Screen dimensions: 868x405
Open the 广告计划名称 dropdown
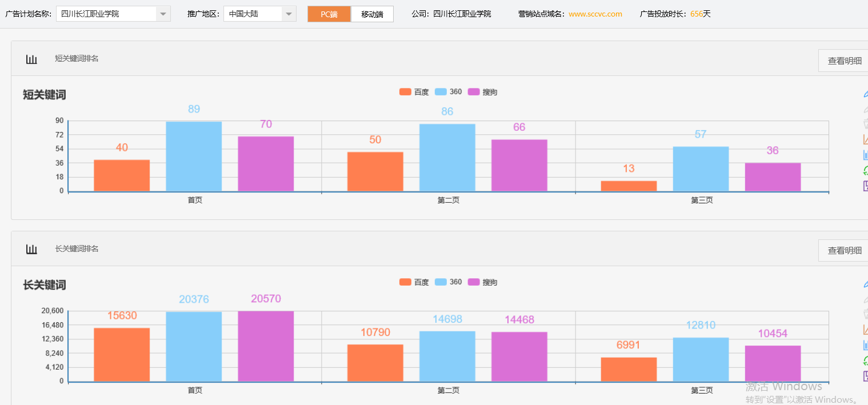tap(163, 14)
